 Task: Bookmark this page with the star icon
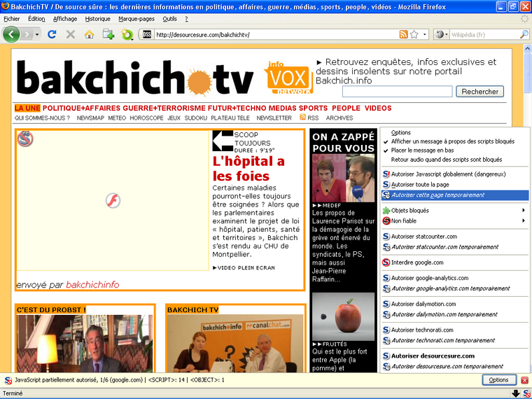pos(414,34)
